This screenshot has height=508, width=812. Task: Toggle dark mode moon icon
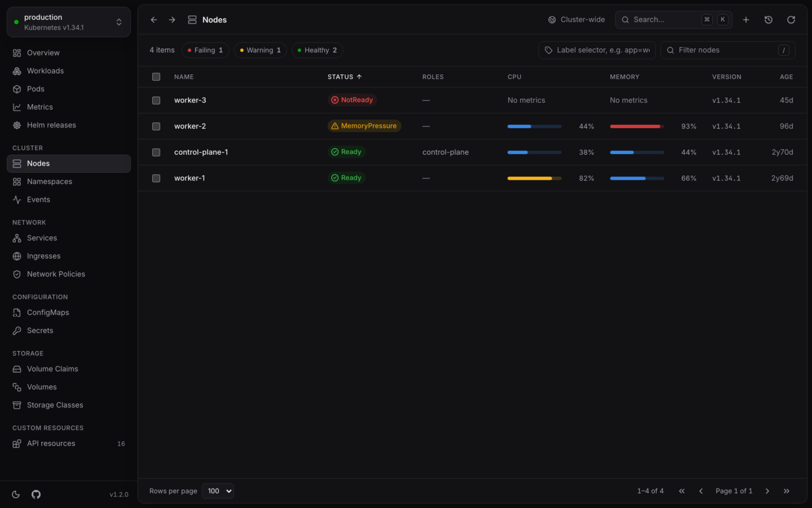[x=16, y=494]
